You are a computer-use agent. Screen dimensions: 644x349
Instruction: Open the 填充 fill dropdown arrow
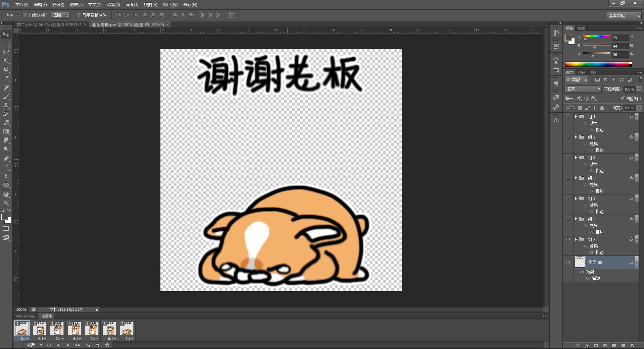pos(639,108)
